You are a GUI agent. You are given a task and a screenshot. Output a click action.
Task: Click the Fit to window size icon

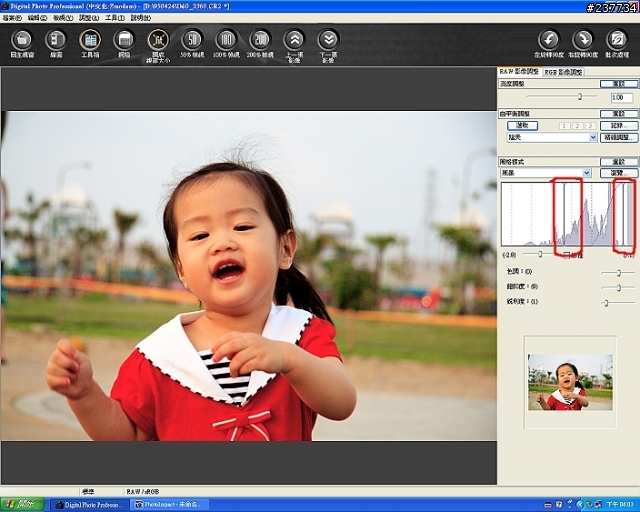coord(158,40)
